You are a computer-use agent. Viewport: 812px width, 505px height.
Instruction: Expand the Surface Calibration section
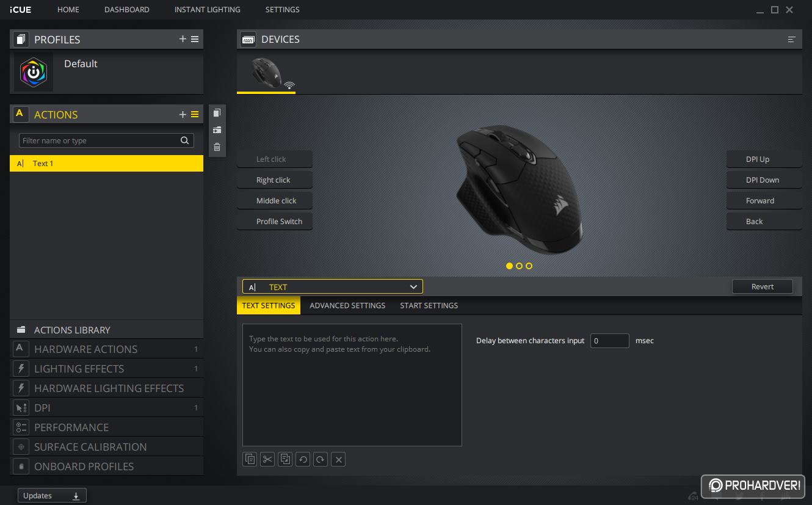(x=106, y=447)
